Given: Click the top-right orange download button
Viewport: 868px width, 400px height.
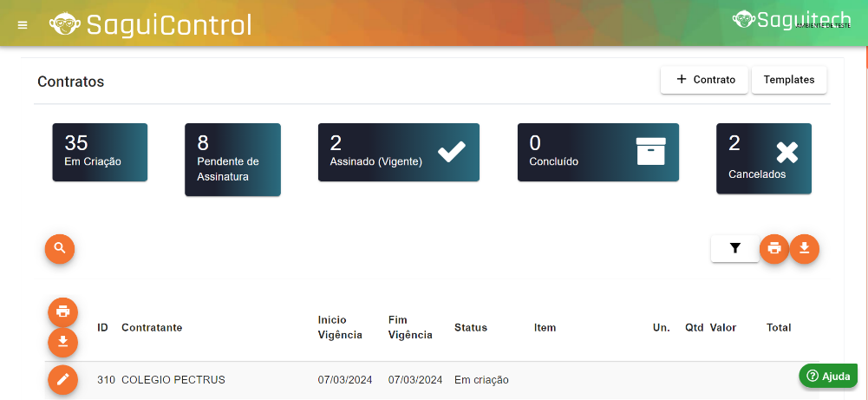Looking at the screenshot, I should click(x=805, y=248).
